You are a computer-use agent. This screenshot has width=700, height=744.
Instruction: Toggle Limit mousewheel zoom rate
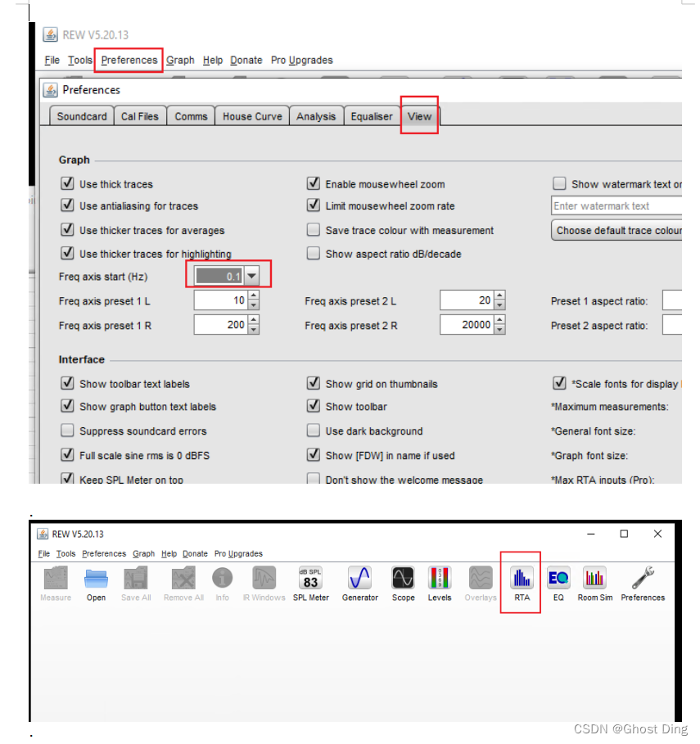(314, 205)
